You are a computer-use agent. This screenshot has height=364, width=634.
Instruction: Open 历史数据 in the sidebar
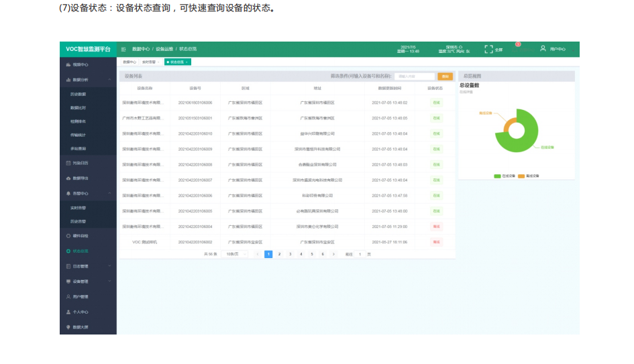tap(78, 95)
